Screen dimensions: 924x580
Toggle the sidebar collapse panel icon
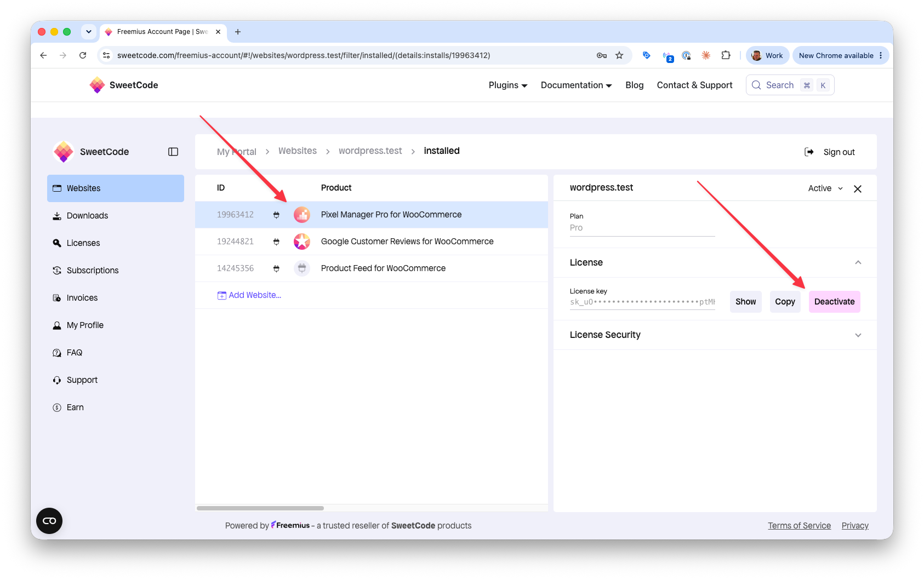173,152
